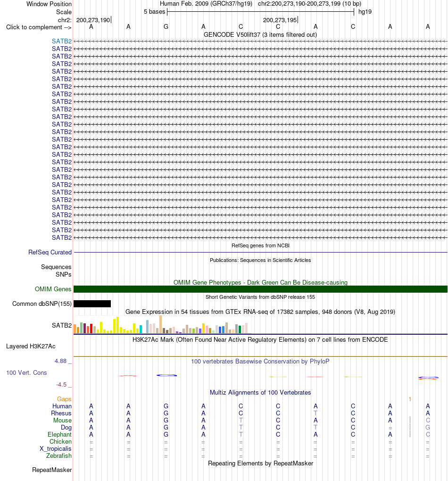This screenshot has height=481, width=448.
Task: Click the 'Click to complement -->' label
Action: point(39,27)
